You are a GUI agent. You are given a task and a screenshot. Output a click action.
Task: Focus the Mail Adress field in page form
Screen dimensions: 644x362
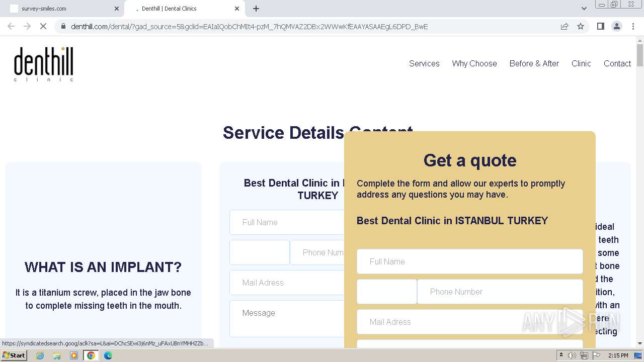click(x=287, y=283)
